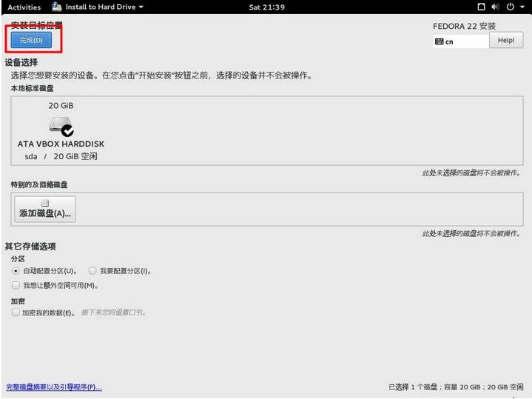Expand the system menu arrow in top bar
The image size is (532, 399).
coord(522,7)
